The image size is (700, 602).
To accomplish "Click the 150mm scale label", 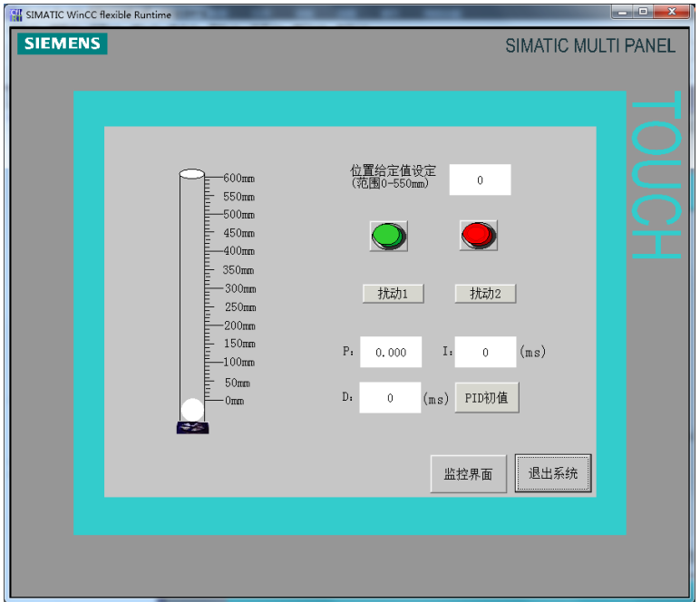I will pos(239,344).
